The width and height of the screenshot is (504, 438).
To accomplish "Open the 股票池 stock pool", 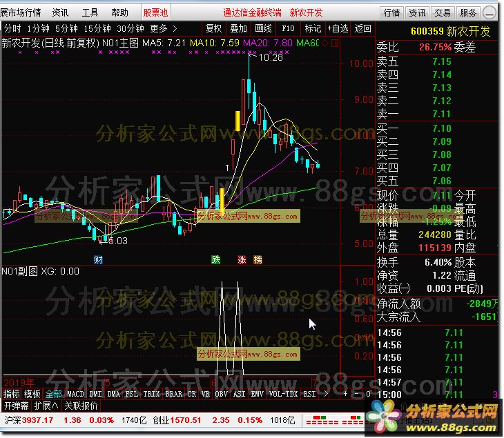I will (x=156, y=13).
